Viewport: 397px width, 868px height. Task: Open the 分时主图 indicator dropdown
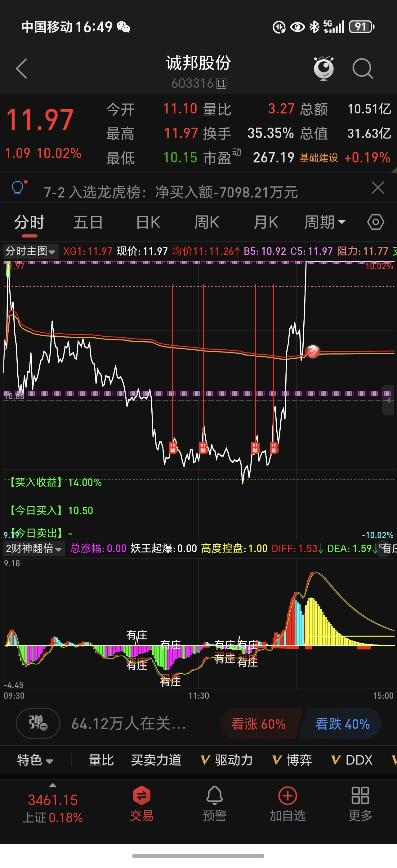click(31, 251)
